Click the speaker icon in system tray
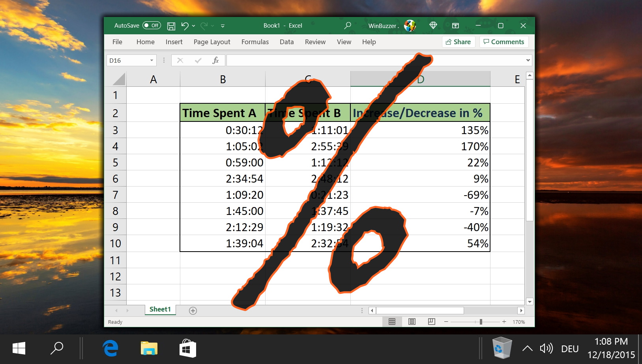642x364 pixels. (x=546, y=348)
